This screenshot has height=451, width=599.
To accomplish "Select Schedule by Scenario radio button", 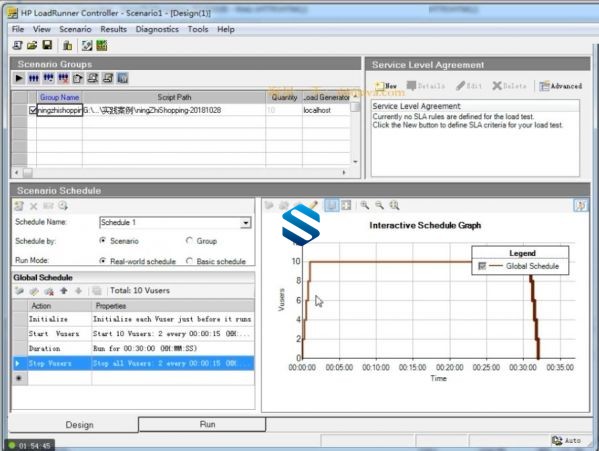I will [x=102, y=241].
